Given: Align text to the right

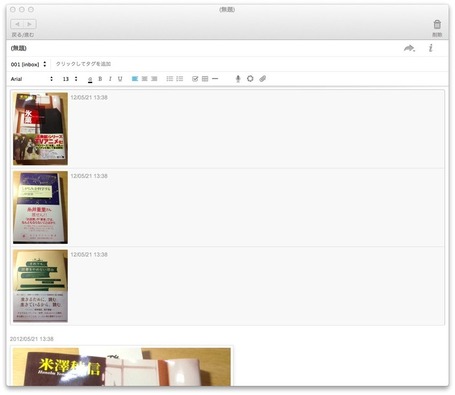Looking at the screenshot, I should [x=154, y=79].
